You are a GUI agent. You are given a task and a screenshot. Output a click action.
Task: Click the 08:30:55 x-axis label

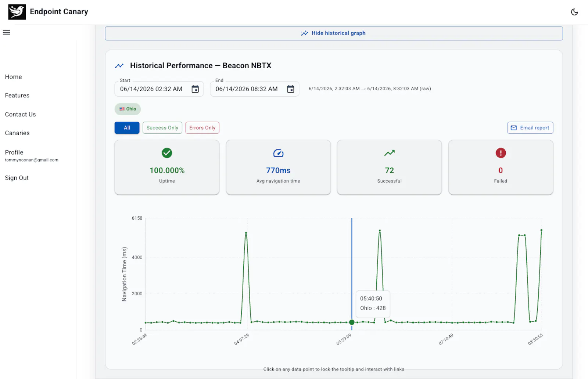point(535,339)
